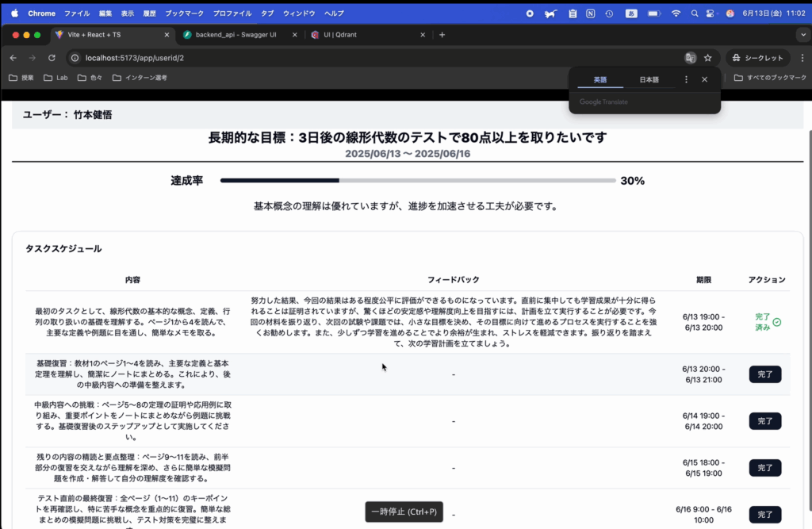This screenshot has width=812, height=529.
Task: Click the Time Machine clock icon
Action: tap(609, 13)
